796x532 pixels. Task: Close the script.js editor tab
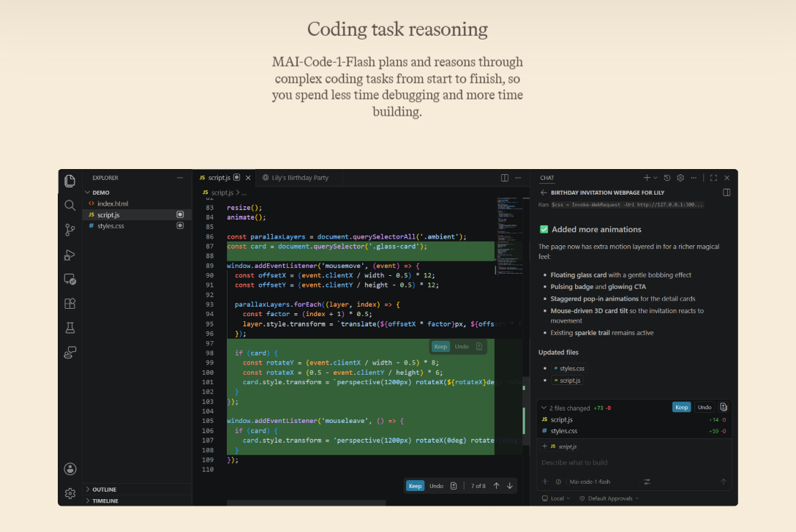248,178
